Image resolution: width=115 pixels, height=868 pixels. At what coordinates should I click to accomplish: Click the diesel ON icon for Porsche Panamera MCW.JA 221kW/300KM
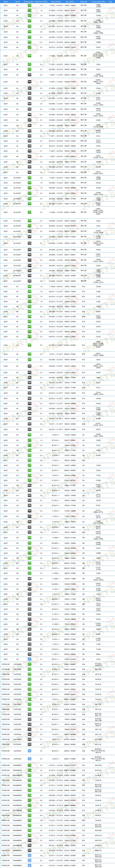(x=30, y=850)
